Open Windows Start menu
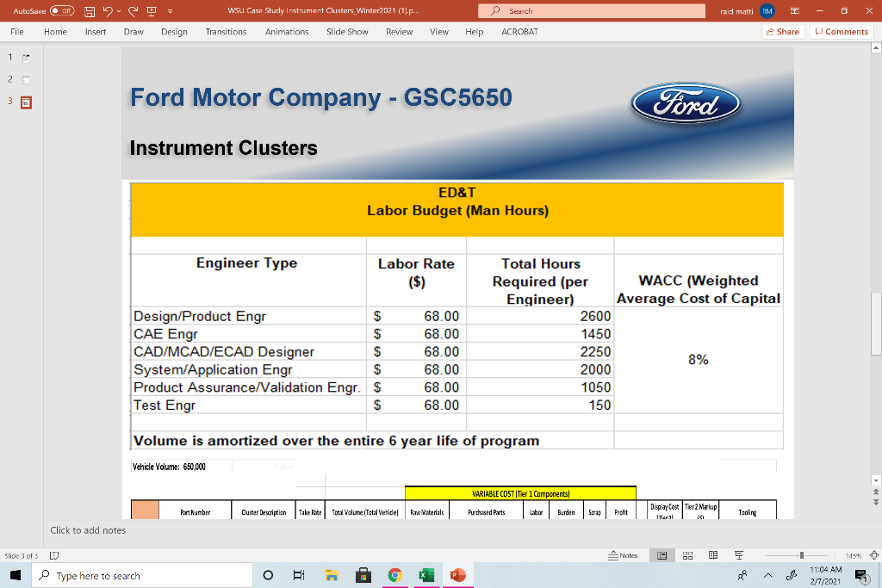This screenshot has width=882, height=588. tap(16, 575)
